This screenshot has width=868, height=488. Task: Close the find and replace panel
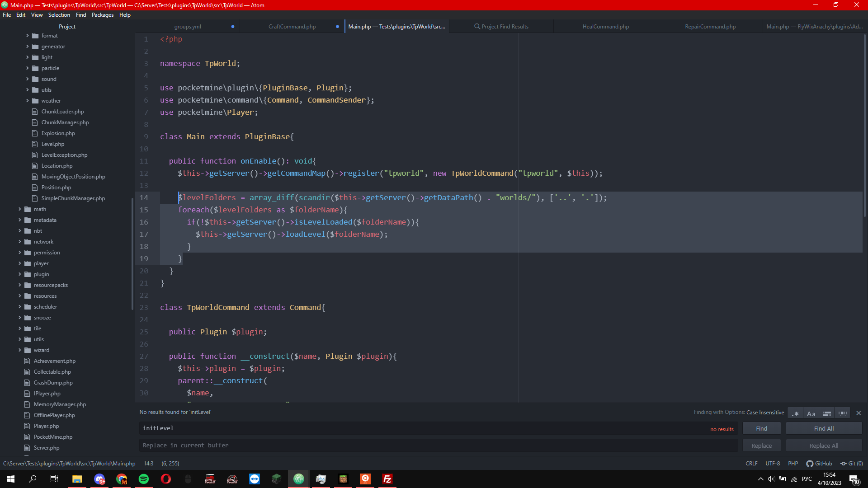click(859, 413)
